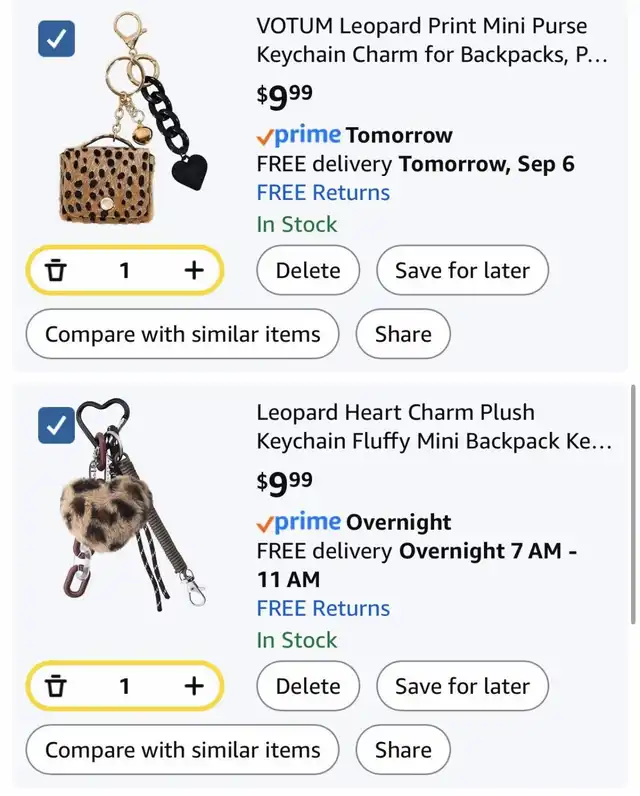The image size is (640, 796).
Task: Share the VOTUM Leopard Print purse keychain
Action: coord(403,334)
